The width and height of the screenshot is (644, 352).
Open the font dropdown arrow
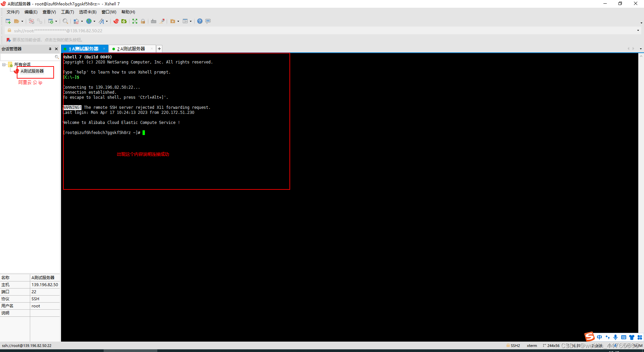click(x=107, y=21)
